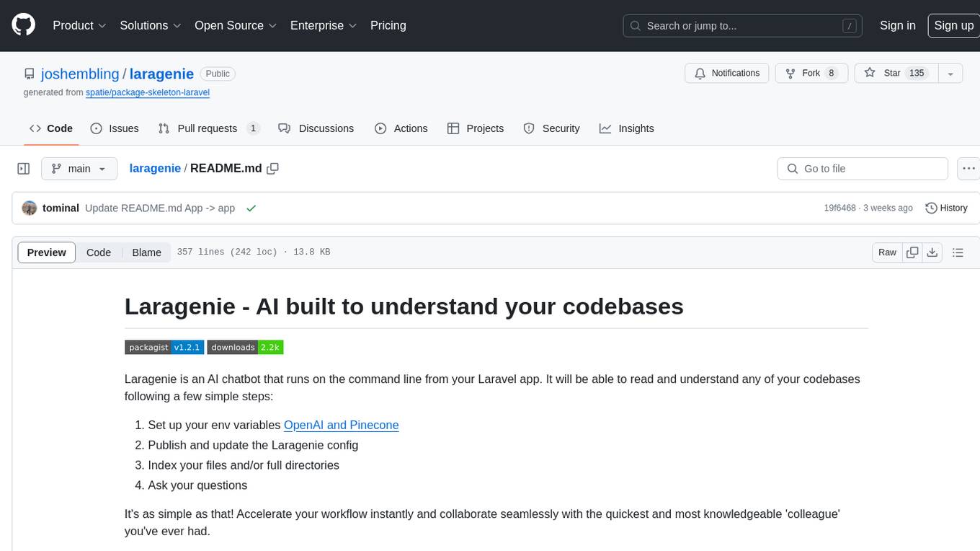Screen dimensions: 980x551
Task: Click the search magnifier icon
Action: (x=636, y=26)
